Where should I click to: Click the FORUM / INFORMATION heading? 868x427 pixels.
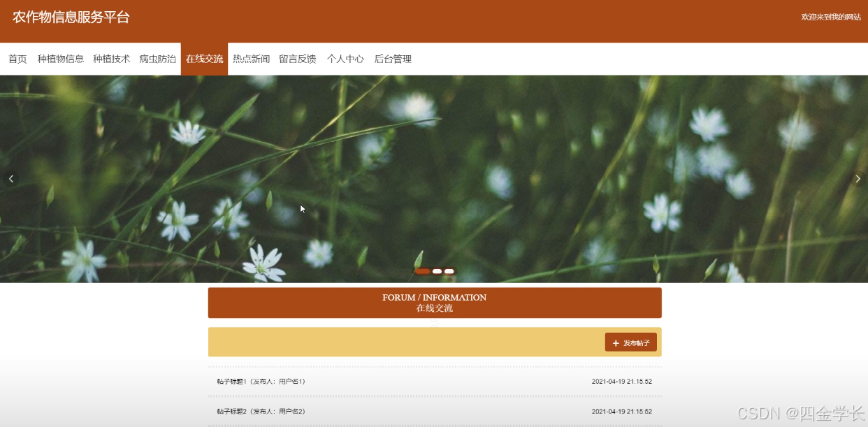click(435, 298)
